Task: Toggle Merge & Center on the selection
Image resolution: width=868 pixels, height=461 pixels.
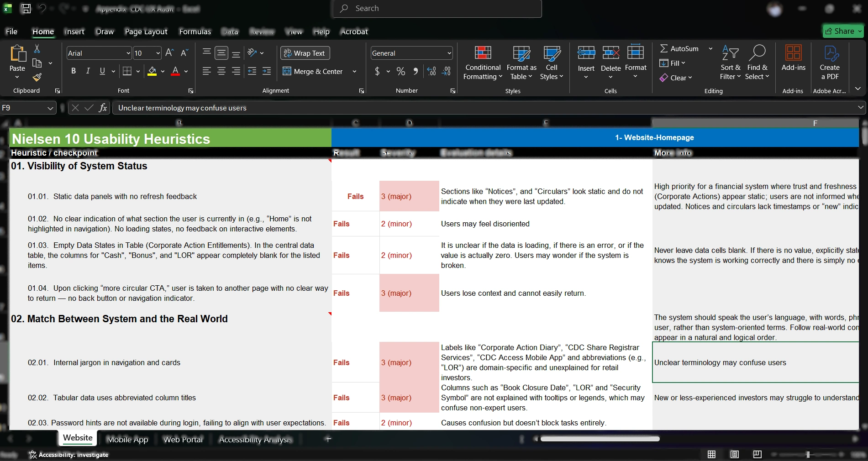Action: [313, 71]
